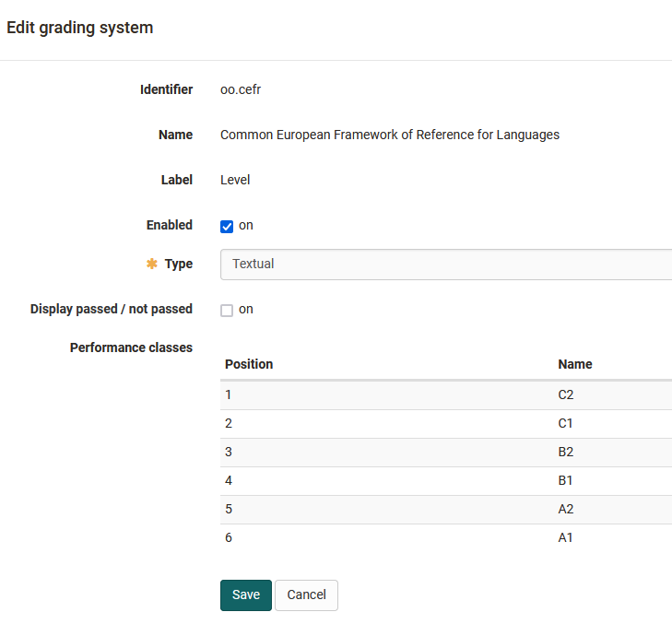
Task: Uncheck the Enabled checkbox
Action: point(227,227)
